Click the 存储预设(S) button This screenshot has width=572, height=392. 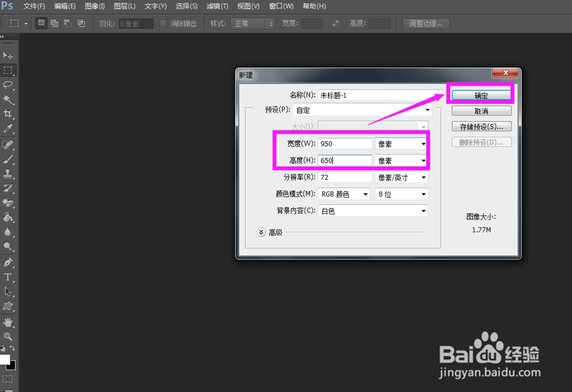(481, 126)
